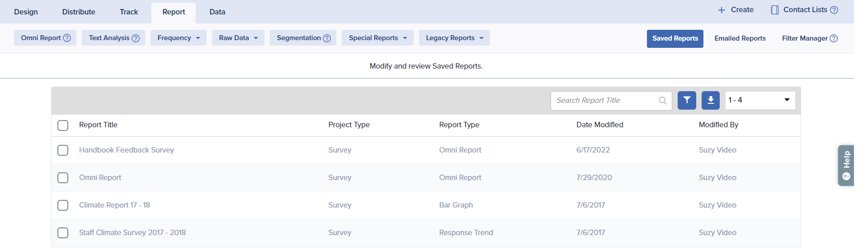Click help icon beside Contact Lists
The width and height of the screenshot is (868, 250).
click(x=834, y=10)
